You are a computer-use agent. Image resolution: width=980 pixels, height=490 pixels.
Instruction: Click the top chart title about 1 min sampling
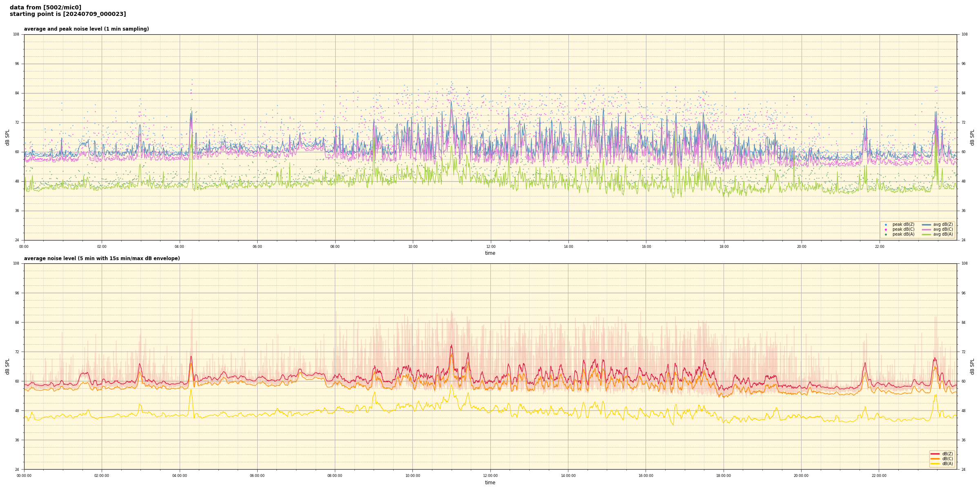[x=86, y=29]
